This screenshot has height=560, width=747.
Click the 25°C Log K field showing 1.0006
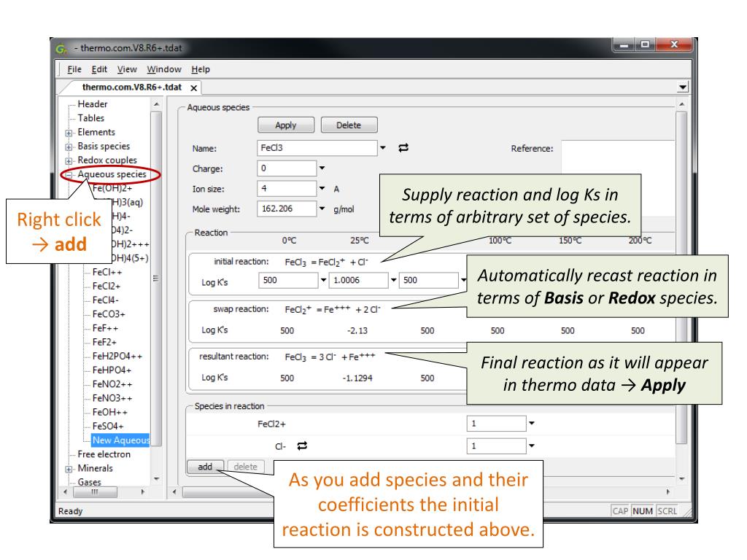359,280
